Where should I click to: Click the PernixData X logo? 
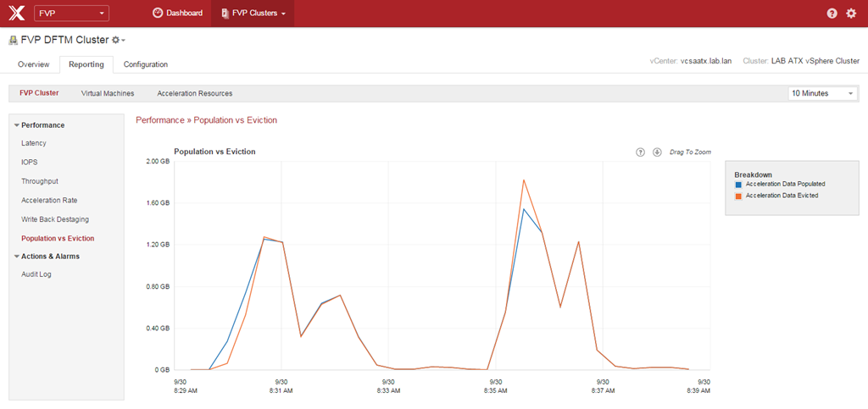coord(14,14)
